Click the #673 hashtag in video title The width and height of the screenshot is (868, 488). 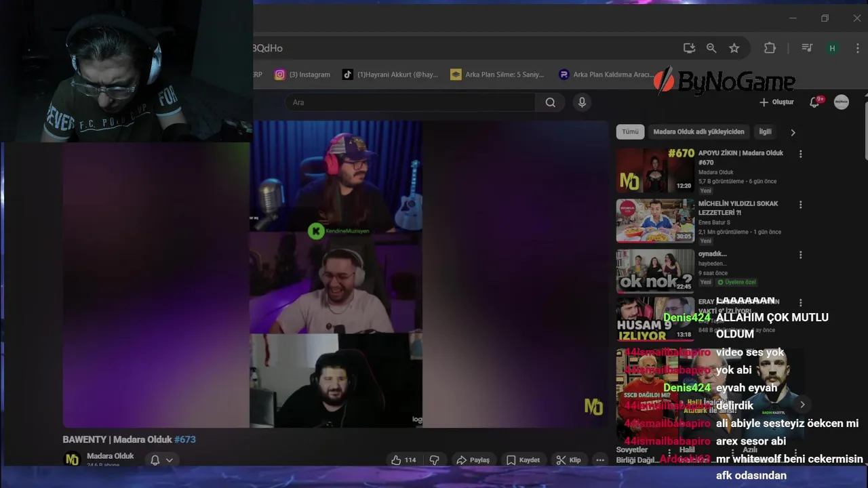pos(185,439)
